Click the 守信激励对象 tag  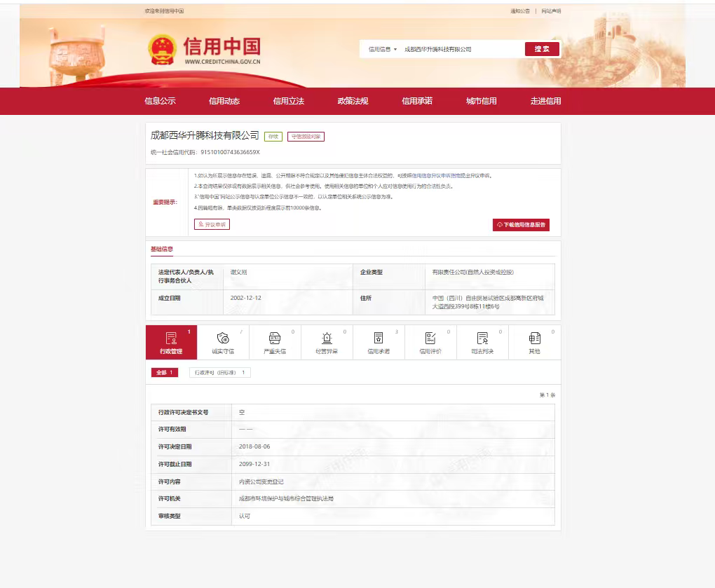(x=306, y=136)
